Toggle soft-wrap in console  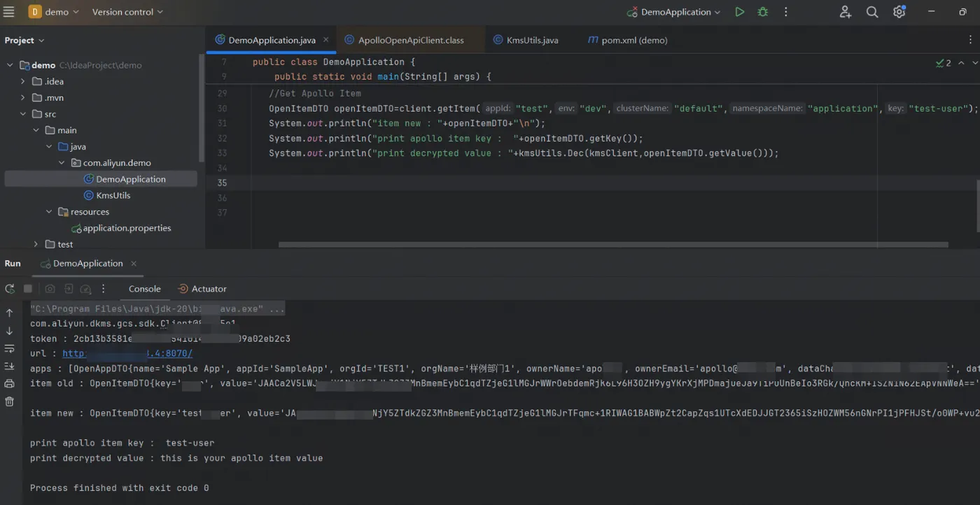(9, 348)
